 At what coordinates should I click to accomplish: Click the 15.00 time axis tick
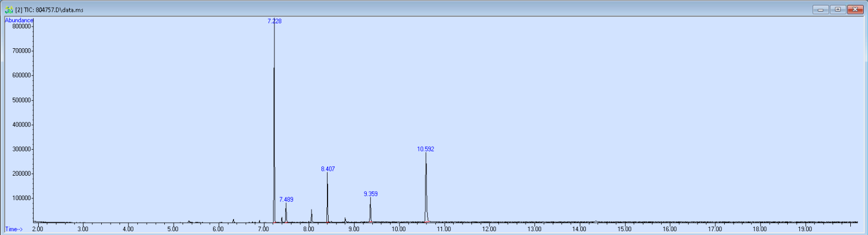click(x=624, y=229)
